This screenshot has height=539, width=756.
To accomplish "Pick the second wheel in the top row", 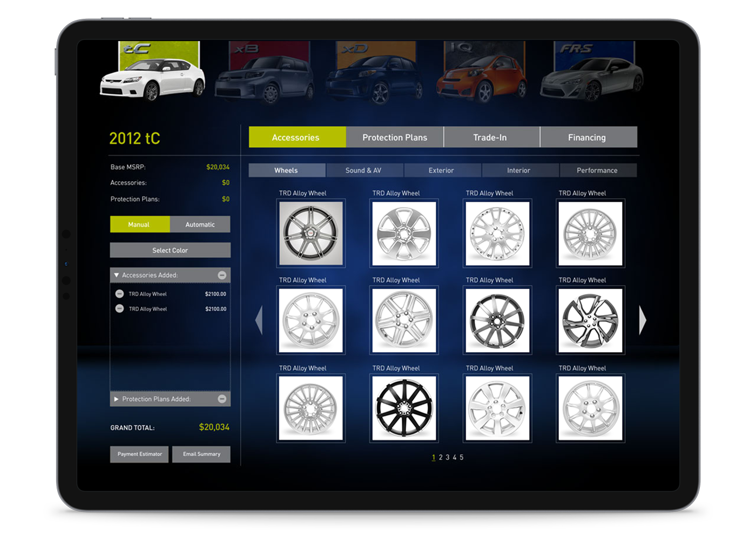I will [404, 234].
